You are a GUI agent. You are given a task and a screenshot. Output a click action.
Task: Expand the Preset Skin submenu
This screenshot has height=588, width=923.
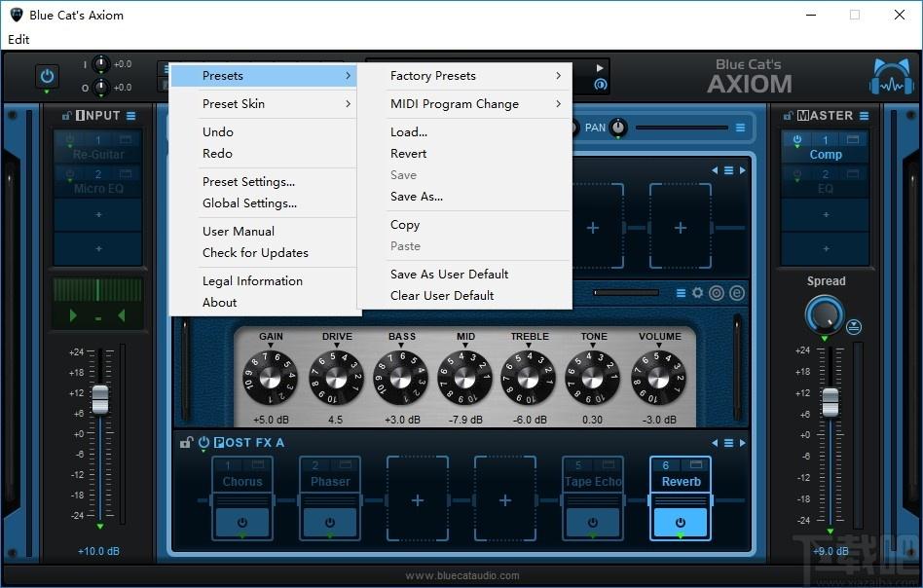pos(263,104)
